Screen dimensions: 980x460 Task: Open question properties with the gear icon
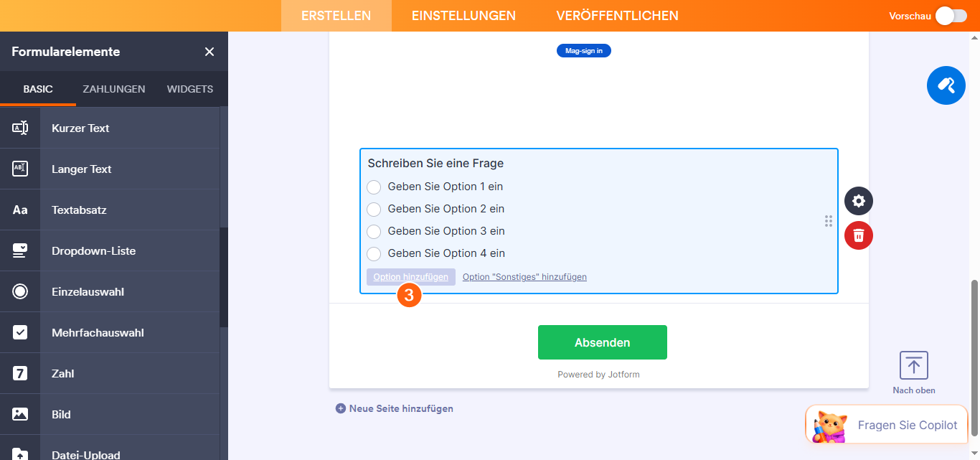coord(858,201)
